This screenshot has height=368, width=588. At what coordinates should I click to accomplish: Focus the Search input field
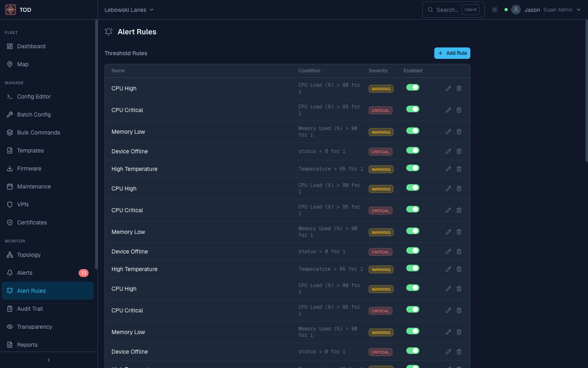[x=447, y=10]
